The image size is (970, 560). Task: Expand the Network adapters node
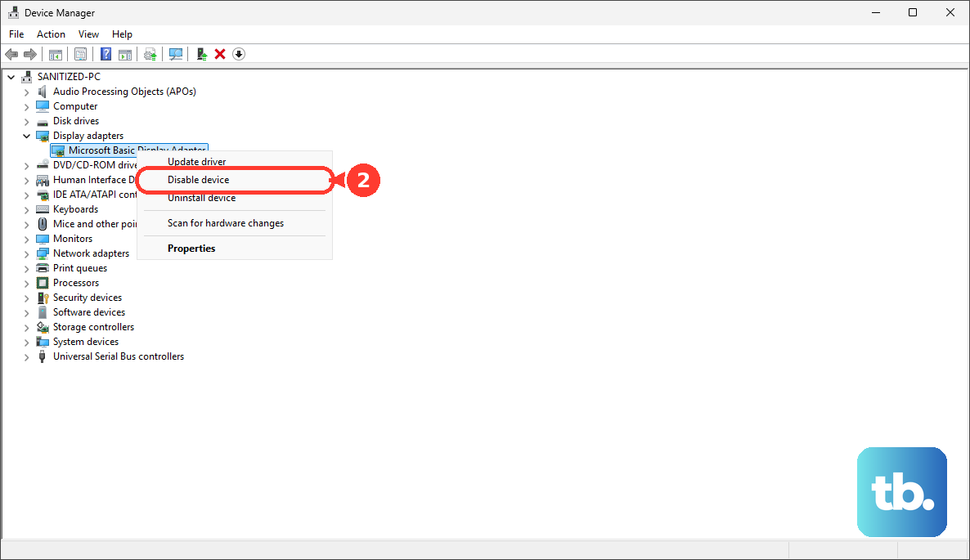click(x=26, y=253)
